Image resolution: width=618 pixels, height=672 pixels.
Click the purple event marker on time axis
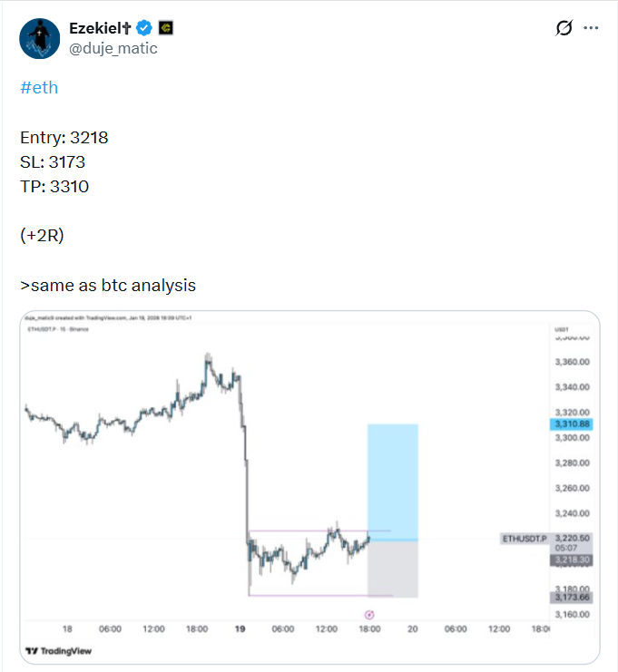(369, 614)
